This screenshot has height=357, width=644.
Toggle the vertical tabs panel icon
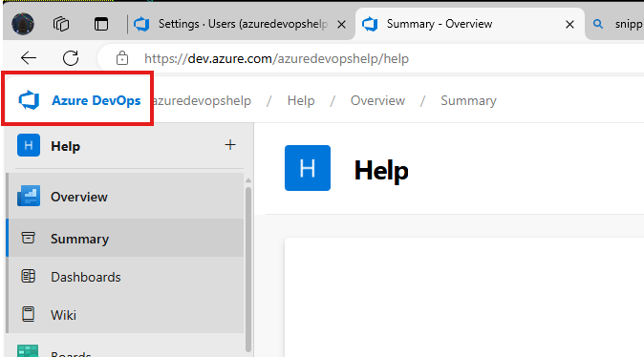pos(101,24)
